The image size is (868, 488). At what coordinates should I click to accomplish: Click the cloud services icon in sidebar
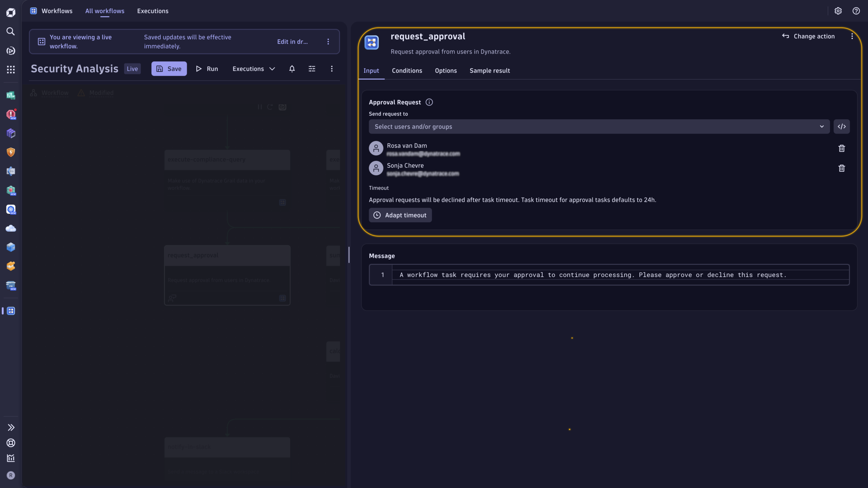tap(11, 228)
